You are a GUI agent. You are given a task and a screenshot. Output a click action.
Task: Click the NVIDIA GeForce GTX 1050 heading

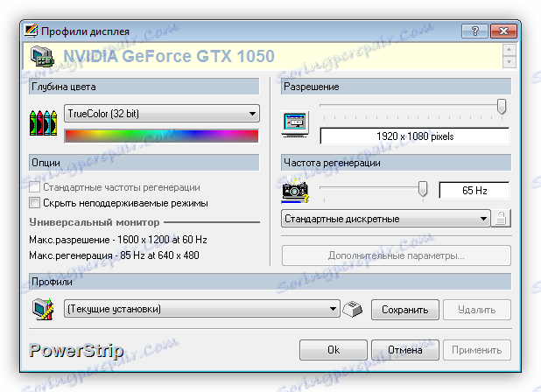point(169,57)
